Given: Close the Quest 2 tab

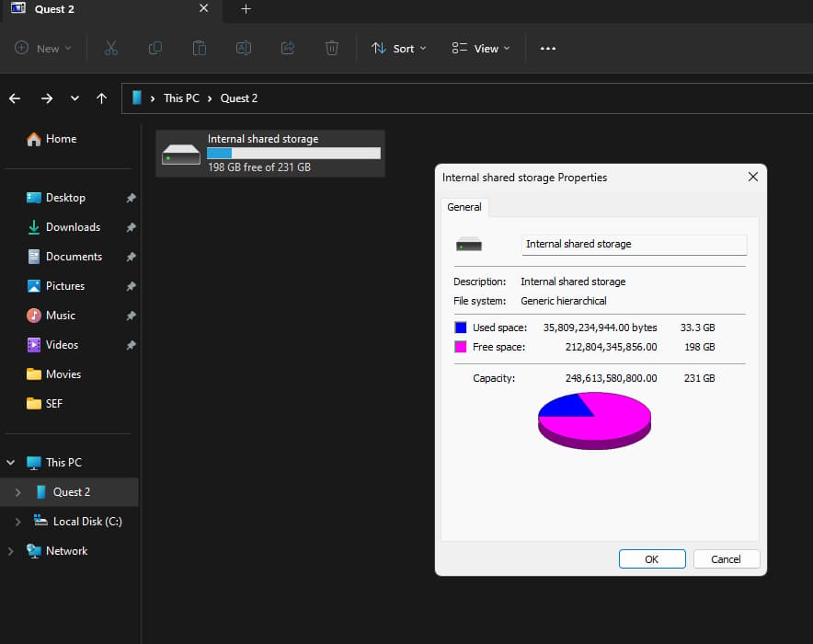Looking at the screenshot, I should pos(204,8).
